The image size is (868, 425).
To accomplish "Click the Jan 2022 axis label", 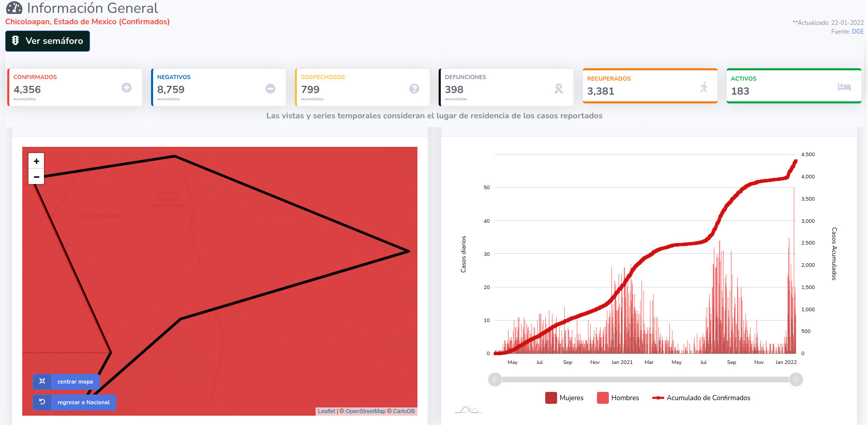I will pos(786,362).
